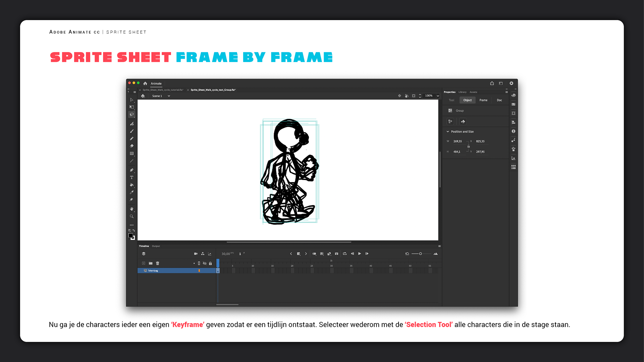Activate the Eyedropper tool
Screen dimensions: 644x362
coord(132,192)
